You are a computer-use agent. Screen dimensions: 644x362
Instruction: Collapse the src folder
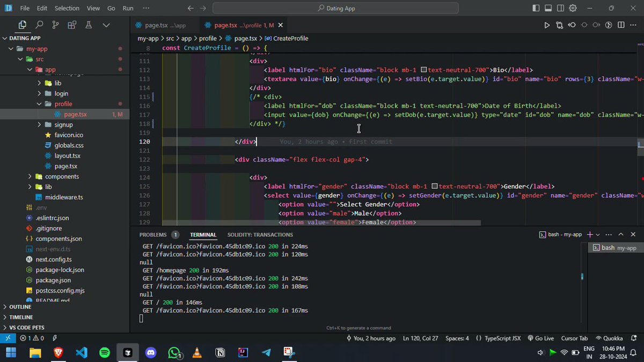64,59
